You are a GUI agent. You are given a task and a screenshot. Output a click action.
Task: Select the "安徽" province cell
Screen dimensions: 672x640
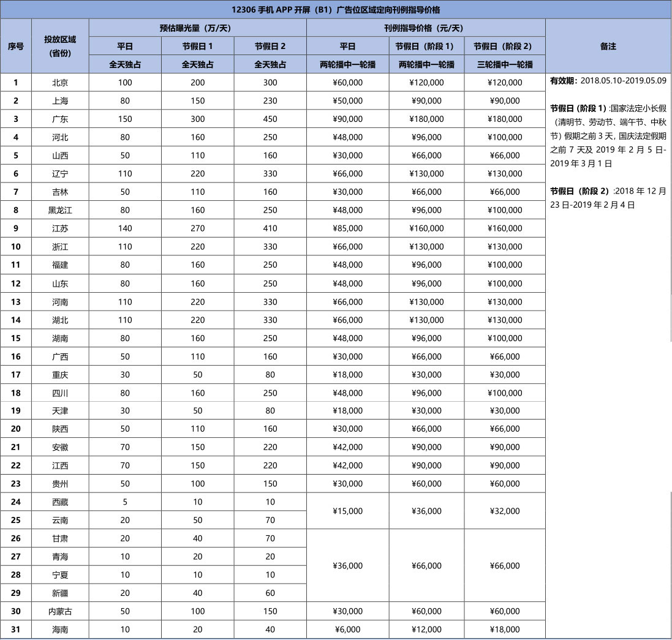click(60, 447)
